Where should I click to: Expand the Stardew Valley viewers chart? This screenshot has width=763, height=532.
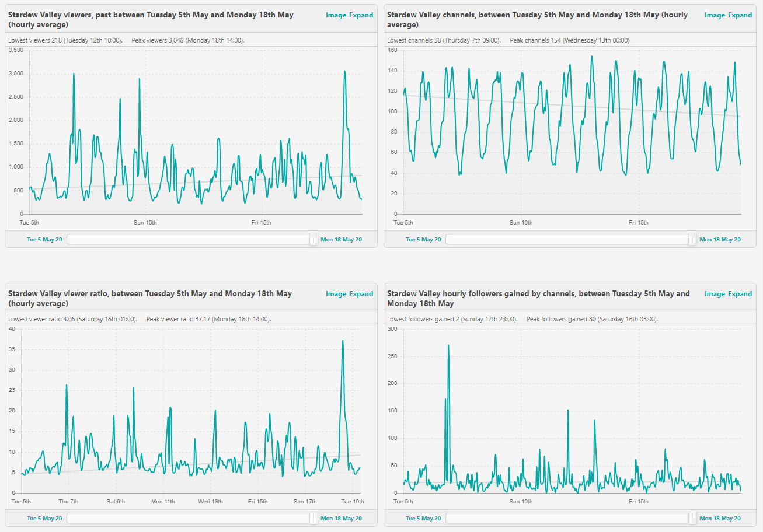(361, 15)
